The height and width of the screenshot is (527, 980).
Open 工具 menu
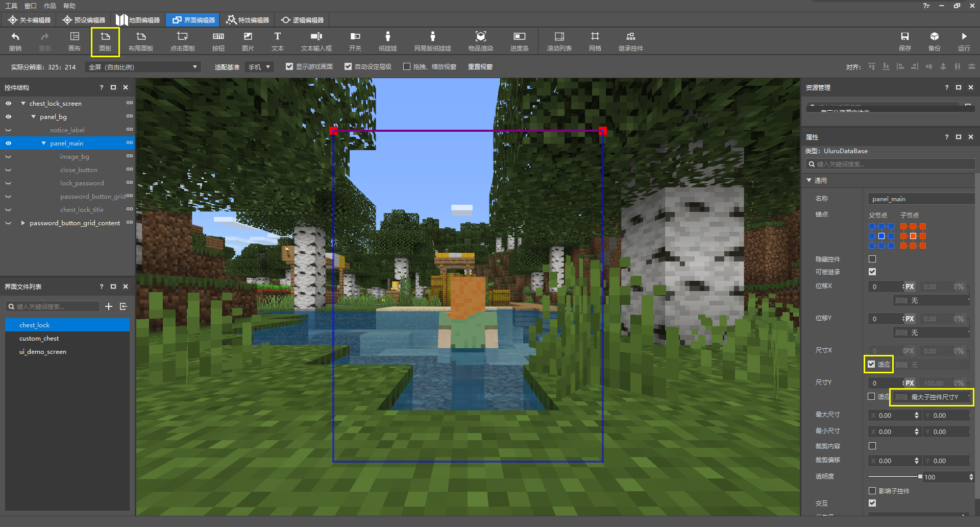[x=11, y=6]
